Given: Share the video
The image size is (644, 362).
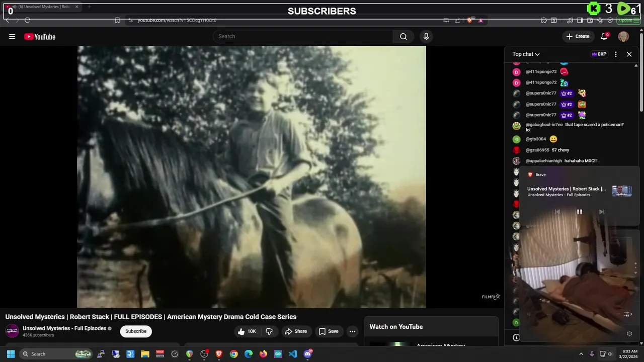Looking at the screenshot, I should pos(296,331).
